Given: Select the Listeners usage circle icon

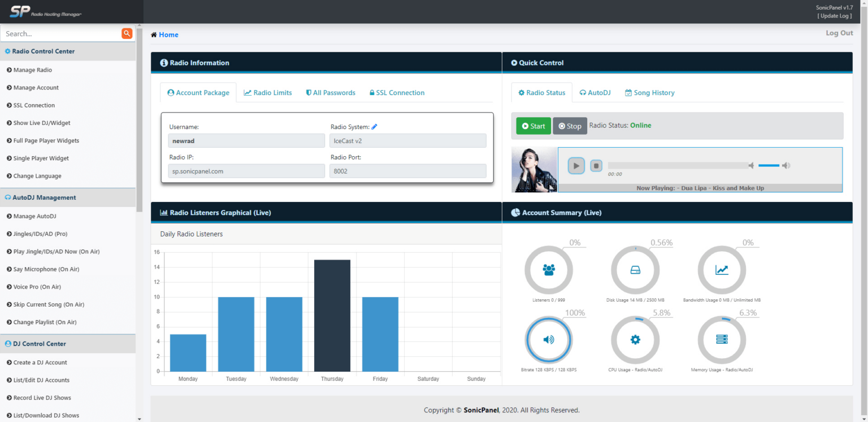Looking at the screenshot, I should point(548,270).
